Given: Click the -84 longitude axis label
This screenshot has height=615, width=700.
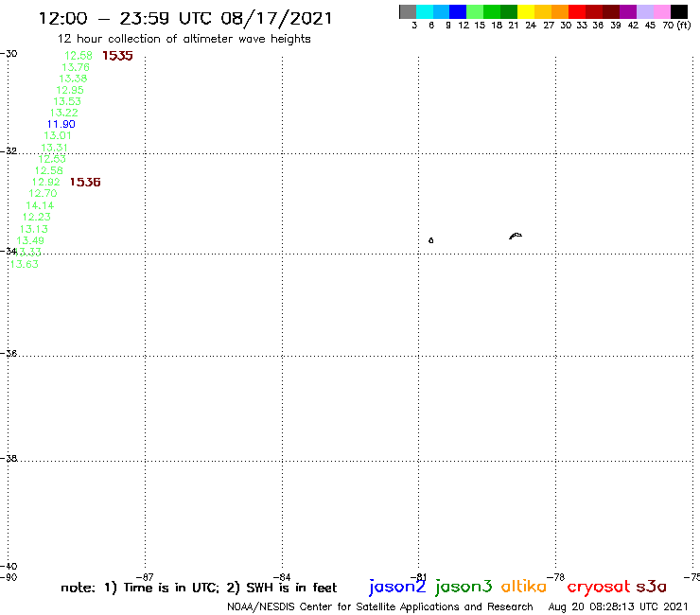Looking at the screenshot, I should pos(282,577).
